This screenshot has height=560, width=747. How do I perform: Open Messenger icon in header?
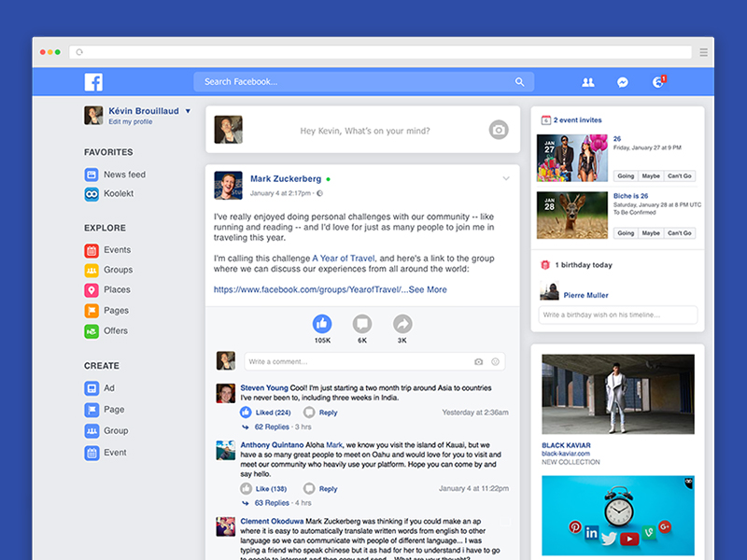[622, 82]
